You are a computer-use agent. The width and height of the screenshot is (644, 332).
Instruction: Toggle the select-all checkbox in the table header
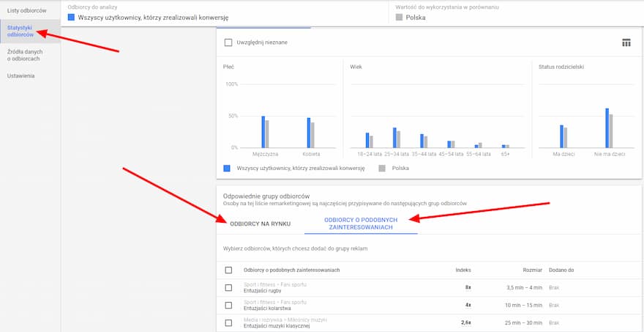(x=228, y=270)
